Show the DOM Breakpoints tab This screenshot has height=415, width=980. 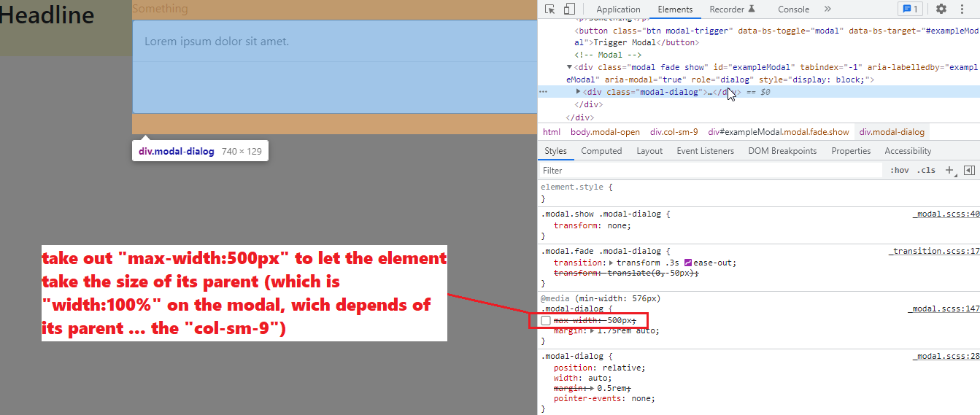tap(782, 151)
